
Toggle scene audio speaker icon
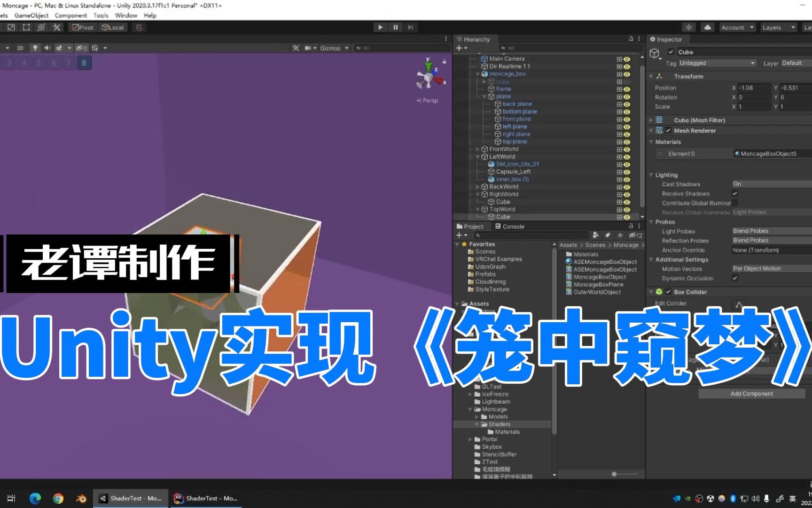click(x=47, y=48)
